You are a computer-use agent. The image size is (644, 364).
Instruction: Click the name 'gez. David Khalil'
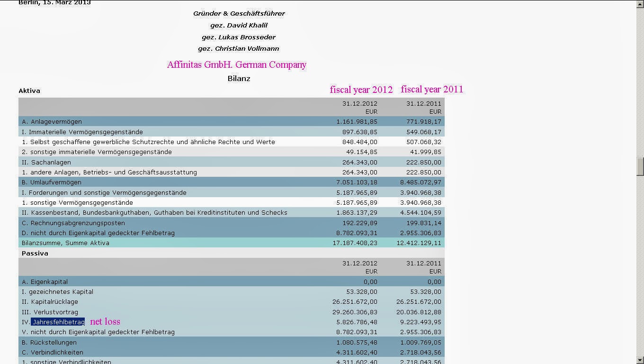click(x=239, y=25)
